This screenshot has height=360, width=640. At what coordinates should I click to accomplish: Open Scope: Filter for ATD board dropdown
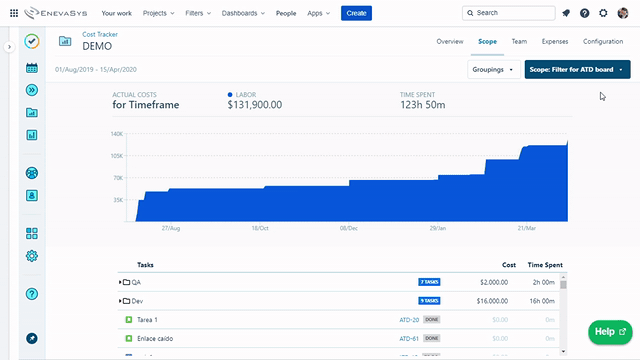(578, 69)
